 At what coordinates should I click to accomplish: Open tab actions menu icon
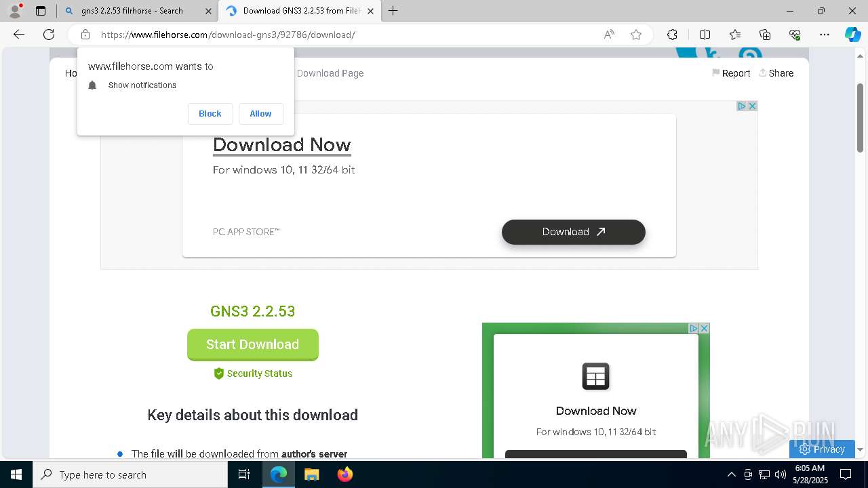click(41, 11)
